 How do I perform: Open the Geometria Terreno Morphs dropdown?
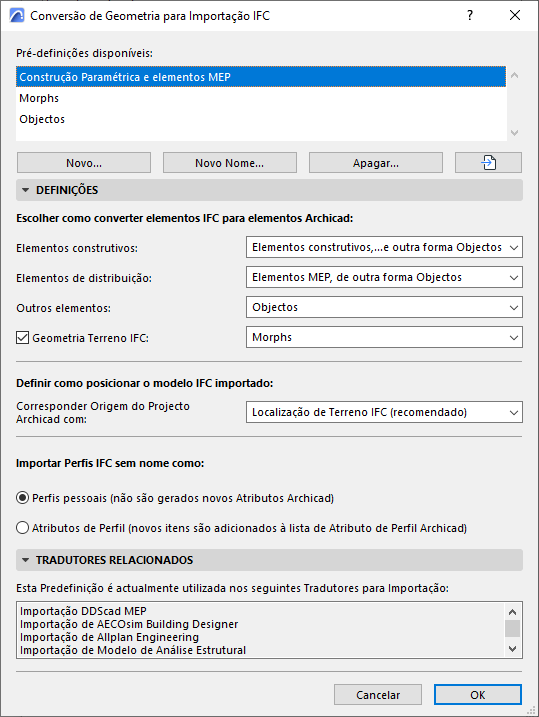[x=384, y=337]
